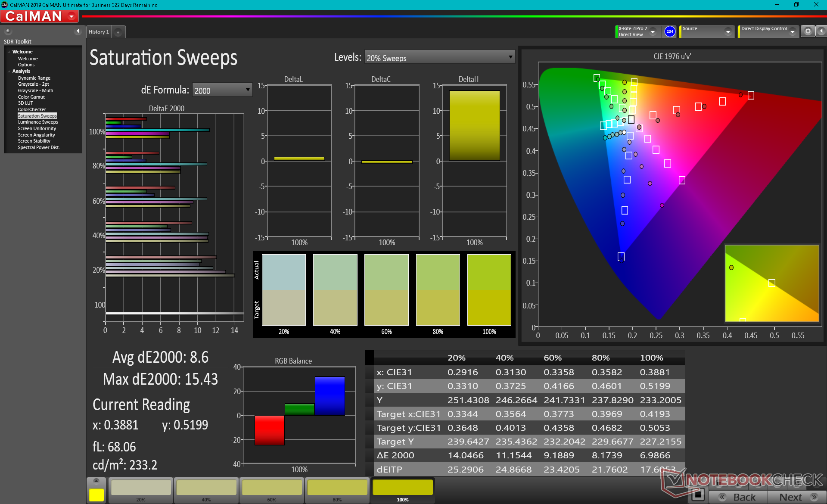
Task: Open the X-Rite i1Pro 2 meter dropdown
Action: point(653,31)
